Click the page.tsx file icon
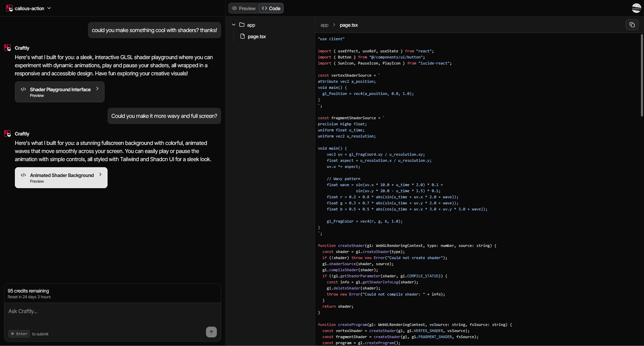Image resolution: width=644 pixels, height=346 pixels. (243, 36)
